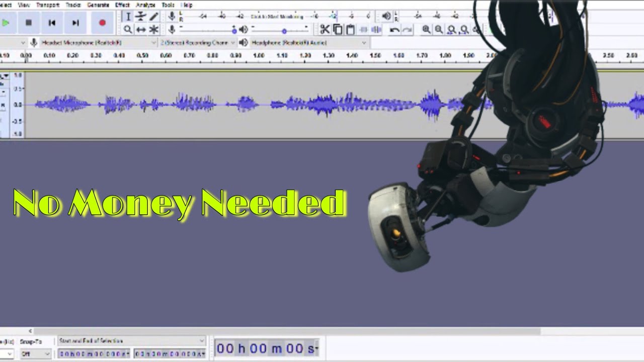This screenshot has height=362, width=644.
Task: Click the timeline ruler at 1.00
Action: [259, 56]
